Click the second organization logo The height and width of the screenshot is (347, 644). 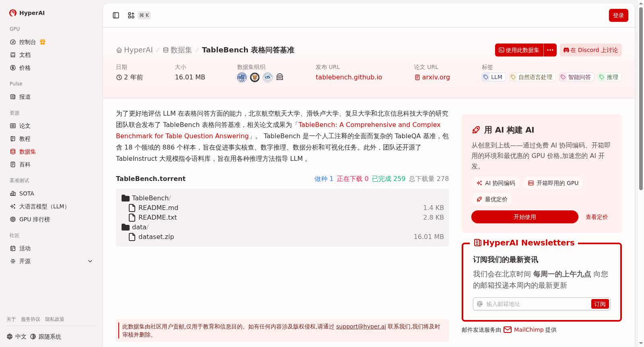click(x=255, y=77)
